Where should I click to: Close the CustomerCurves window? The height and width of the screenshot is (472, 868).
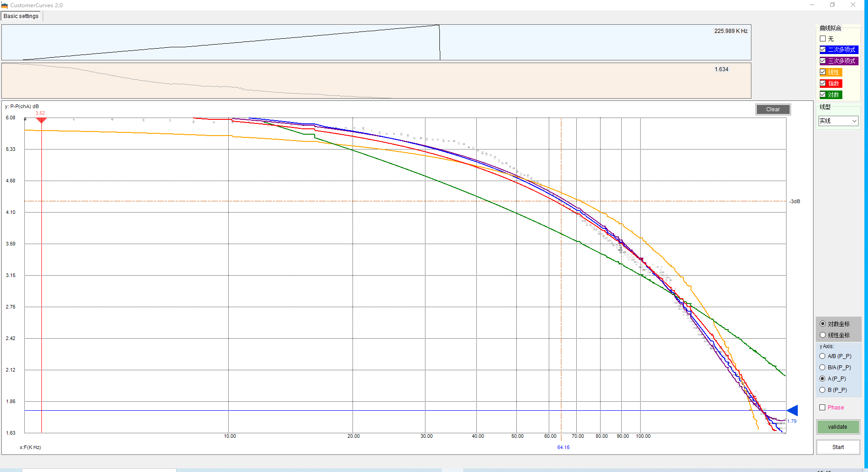click(x=853, y=5)
